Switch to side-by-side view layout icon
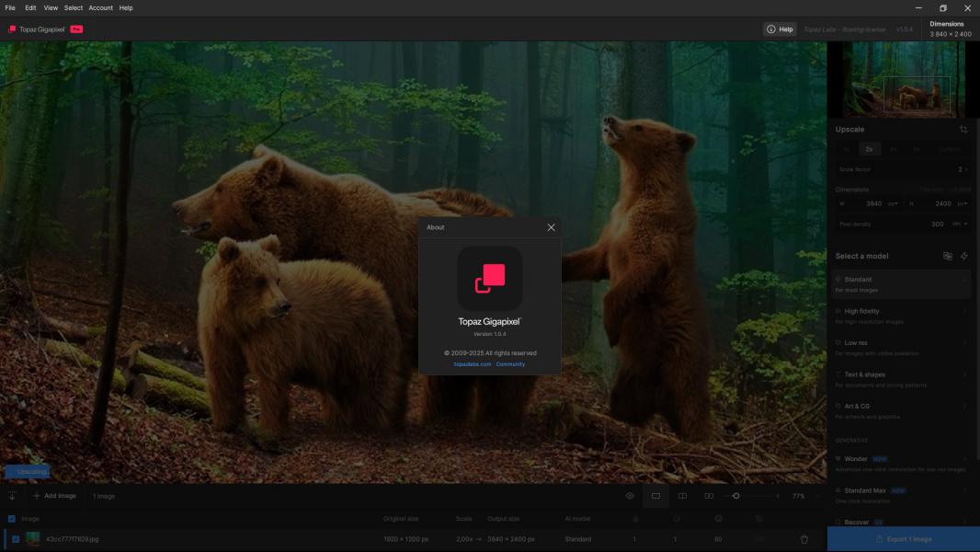This screenshot has height=552, width=980. pos(709,496)
